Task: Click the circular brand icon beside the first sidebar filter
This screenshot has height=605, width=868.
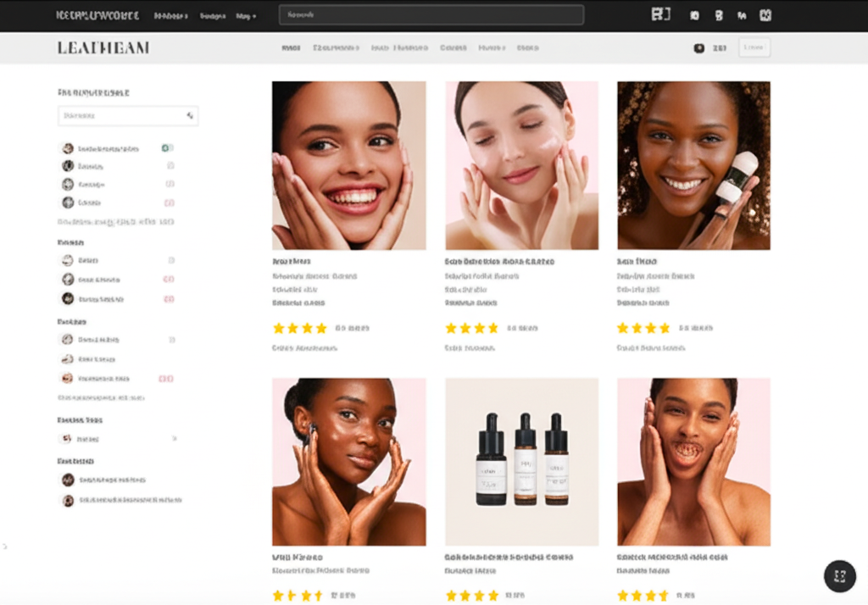Action: pos(66,147)
